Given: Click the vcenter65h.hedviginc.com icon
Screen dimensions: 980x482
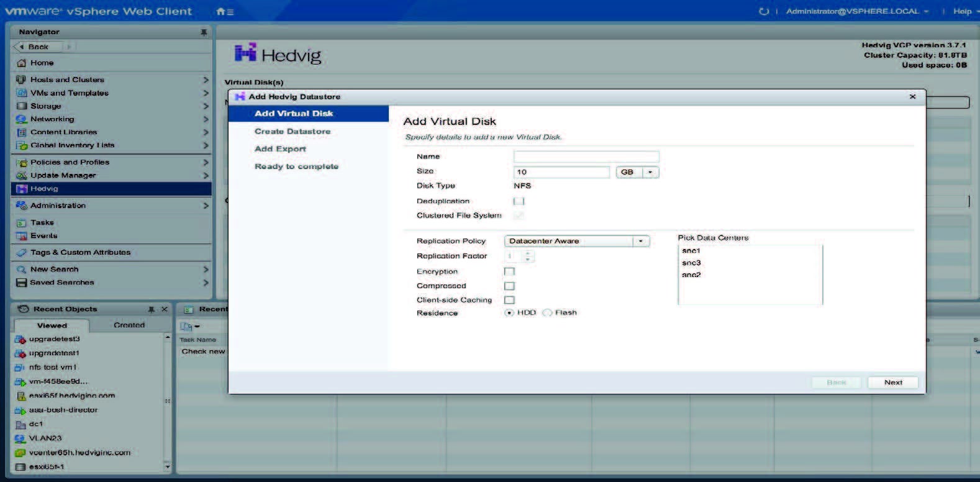Looking at the screenshot, I should 20,453.
